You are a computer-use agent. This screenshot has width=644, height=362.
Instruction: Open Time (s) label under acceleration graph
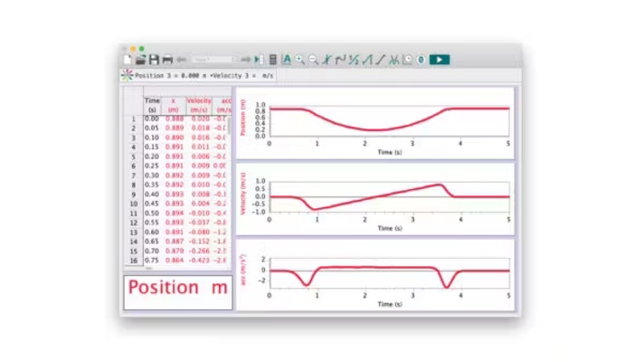390,304
